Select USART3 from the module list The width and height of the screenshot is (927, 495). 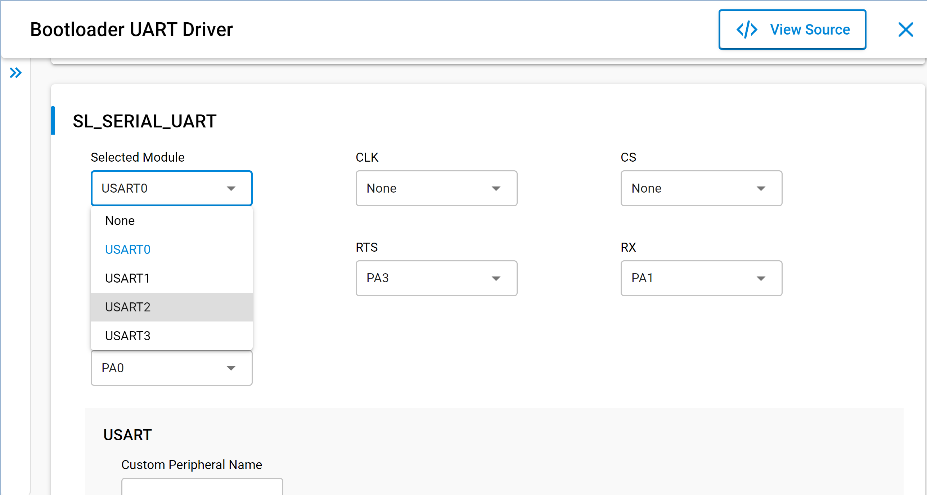(x=127, y=336)
